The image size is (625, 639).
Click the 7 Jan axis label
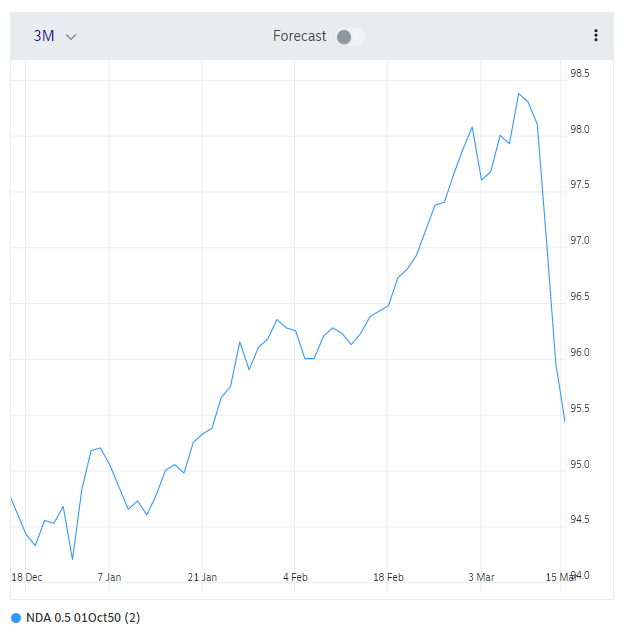tap(109, 577)
